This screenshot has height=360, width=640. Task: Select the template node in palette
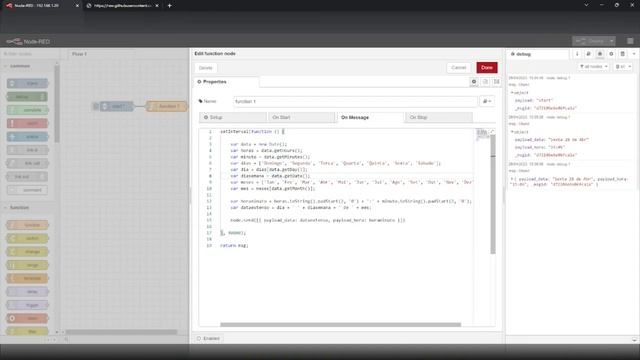point(27,278)
